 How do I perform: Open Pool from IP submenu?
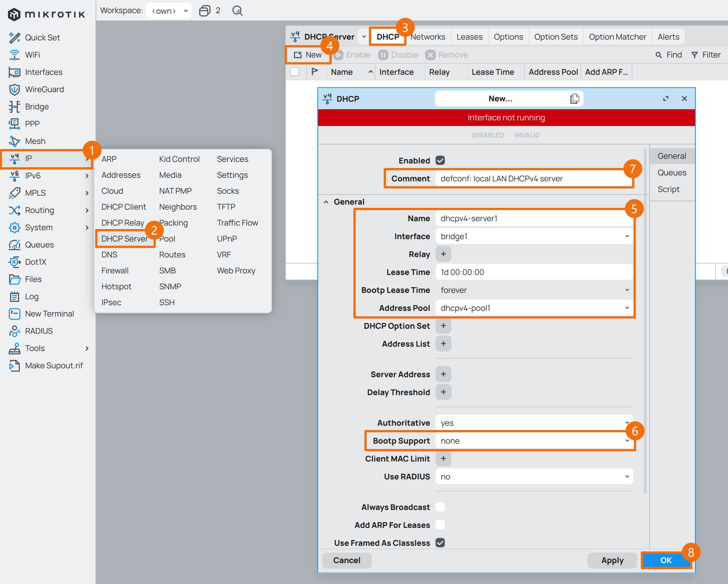167,239
